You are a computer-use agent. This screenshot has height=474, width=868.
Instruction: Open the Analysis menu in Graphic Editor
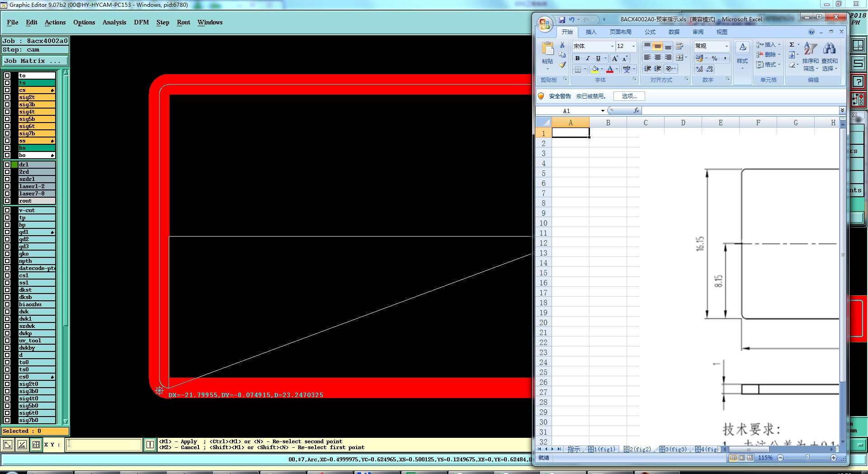point(114,22)
